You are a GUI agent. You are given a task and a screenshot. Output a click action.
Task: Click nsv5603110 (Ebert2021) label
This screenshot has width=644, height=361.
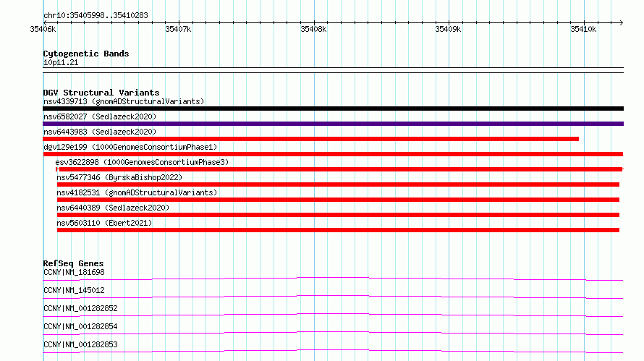pos(104,223)
